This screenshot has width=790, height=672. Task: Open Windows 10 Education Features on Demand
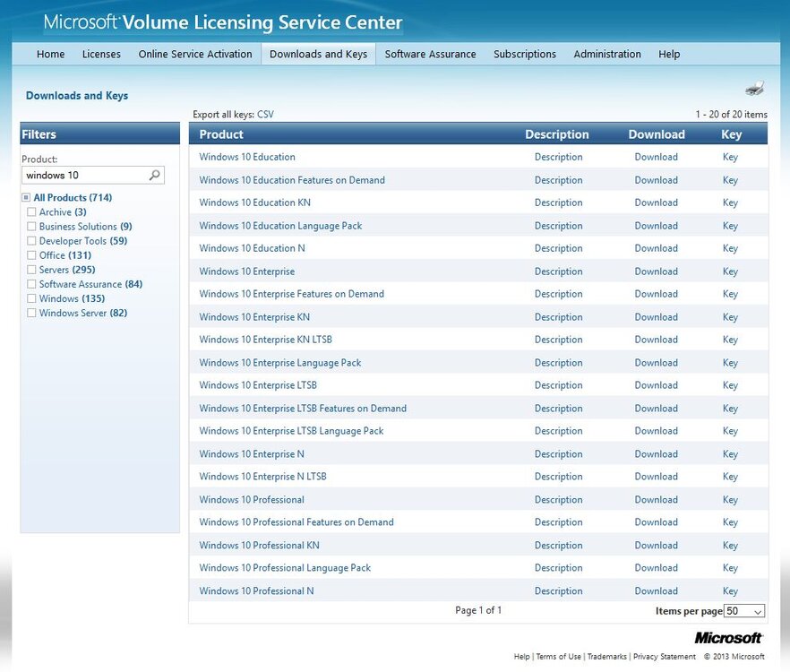click(292, 180)
